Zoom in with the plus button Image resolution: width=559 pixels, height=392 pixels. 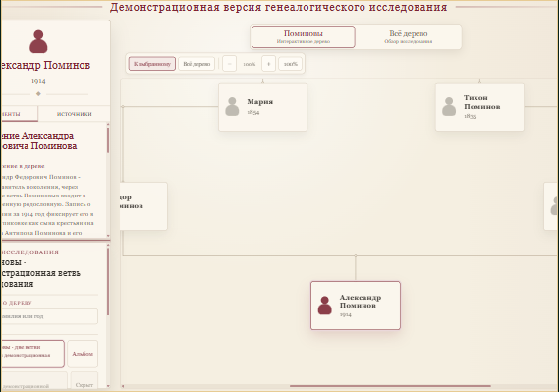[x=269, y=64]
